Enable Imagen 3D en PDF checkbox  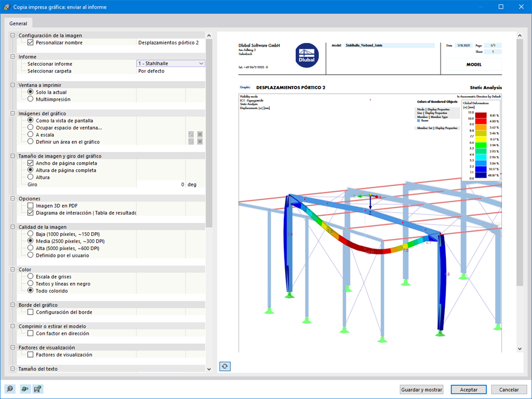pyautogui.click(x=31, y=206)
